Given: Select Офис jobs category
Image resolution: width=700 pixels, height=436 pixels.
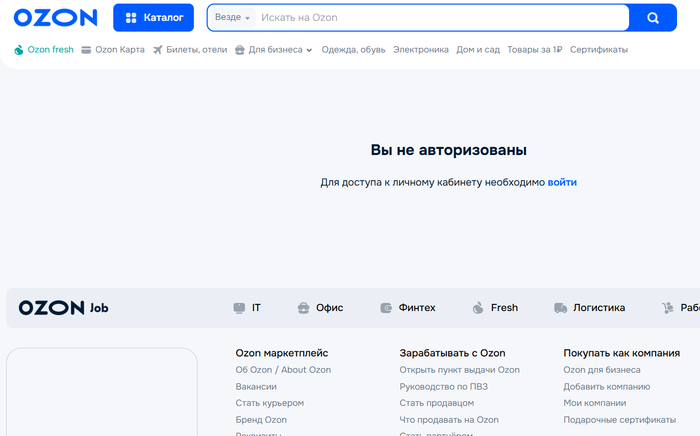Looking at the screenshot, I should 320,308.
